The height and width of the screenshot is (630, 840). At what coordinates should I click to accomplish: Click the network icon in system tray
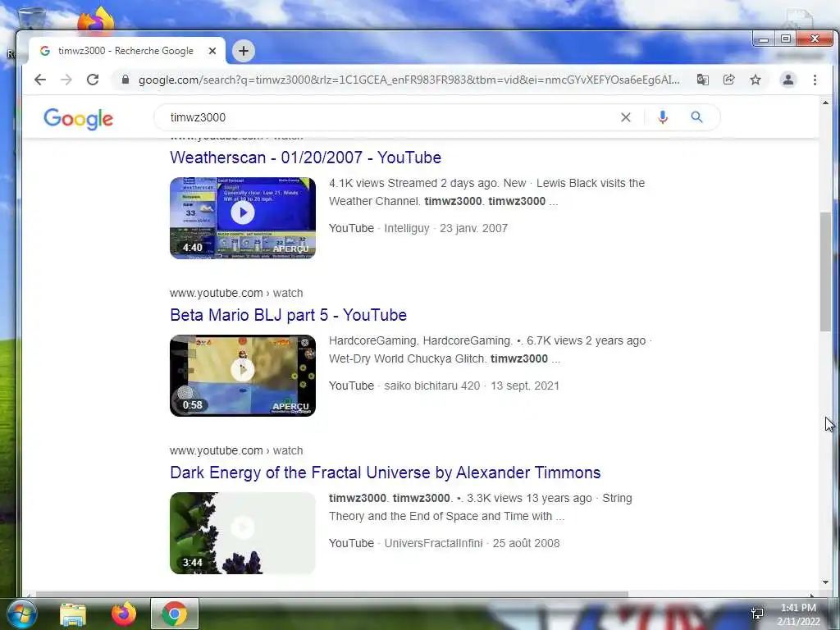757,614
